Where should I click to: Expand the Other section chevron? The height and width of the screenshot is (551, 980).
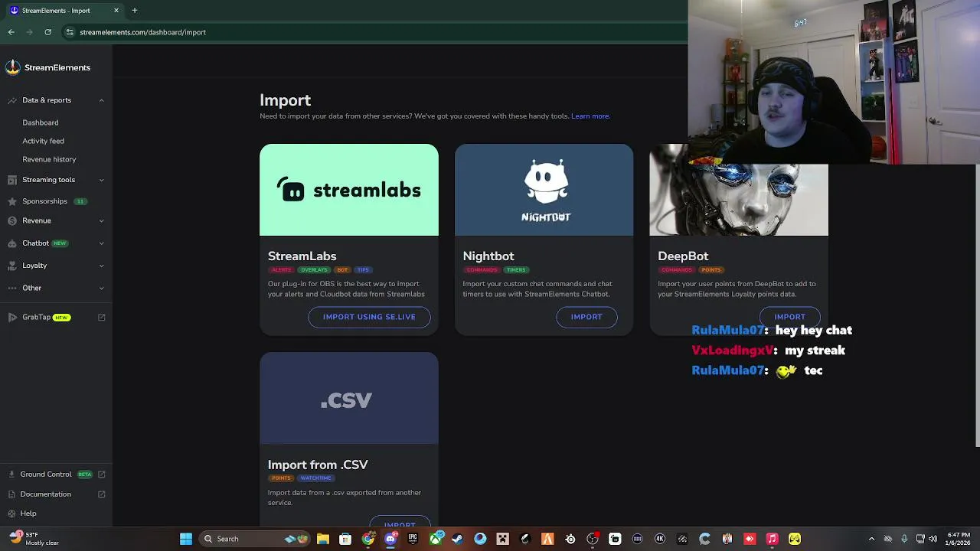101,288
